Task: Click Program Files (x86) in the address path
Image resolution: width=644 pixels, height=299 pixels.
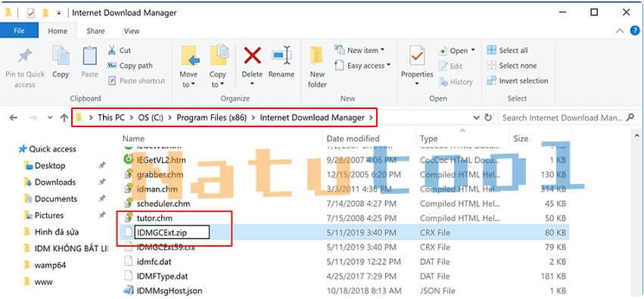Action: (212, 118)
